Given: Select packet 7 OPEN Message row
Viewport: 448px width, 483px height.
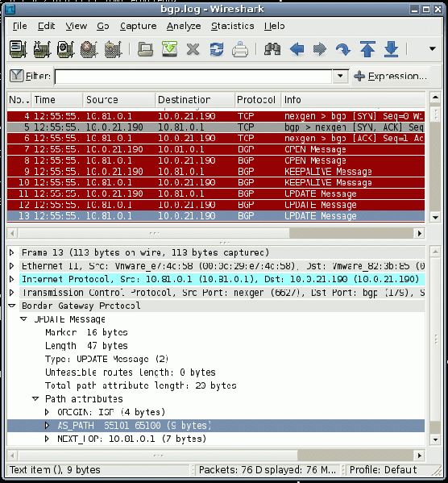Looking at the screenshot, I should pos(216,149).
